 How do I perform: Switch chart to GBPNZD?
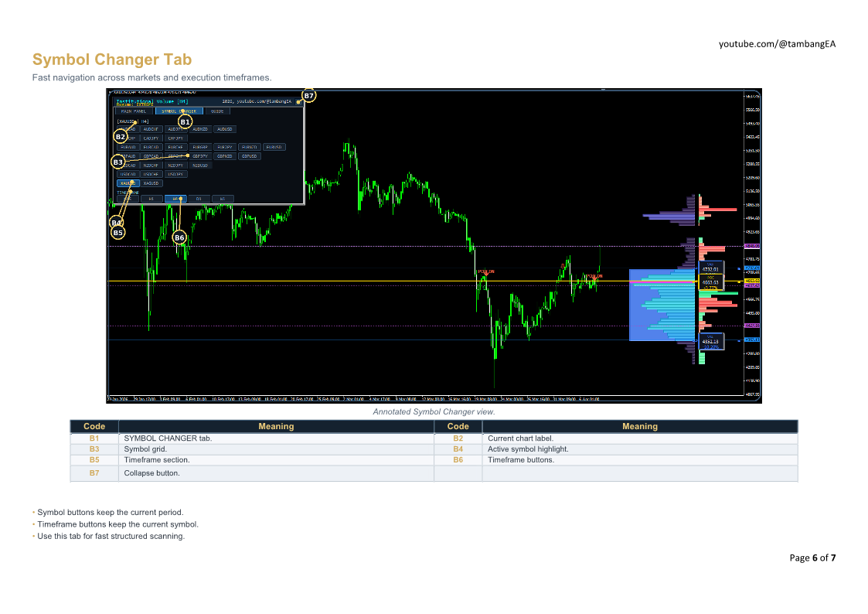(x=225, y=156)
